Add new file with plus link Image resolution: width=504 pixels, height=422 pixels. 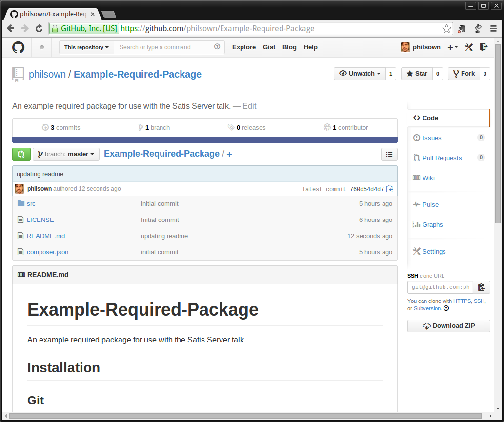(229, 154)
